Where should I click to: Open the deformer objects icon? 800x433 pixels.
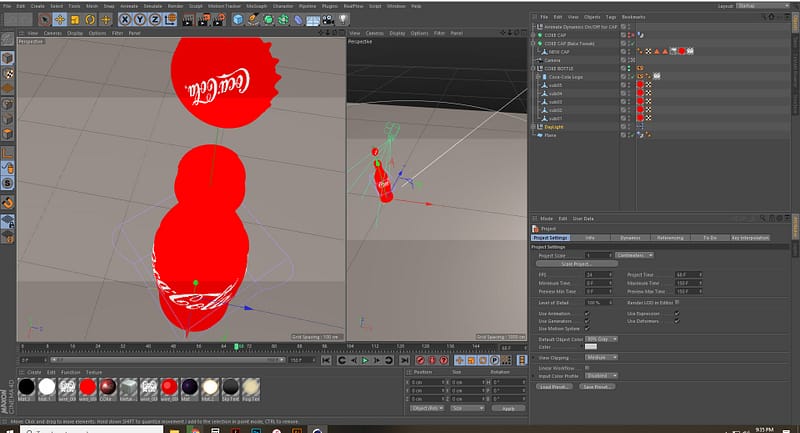tap(298, 20)
